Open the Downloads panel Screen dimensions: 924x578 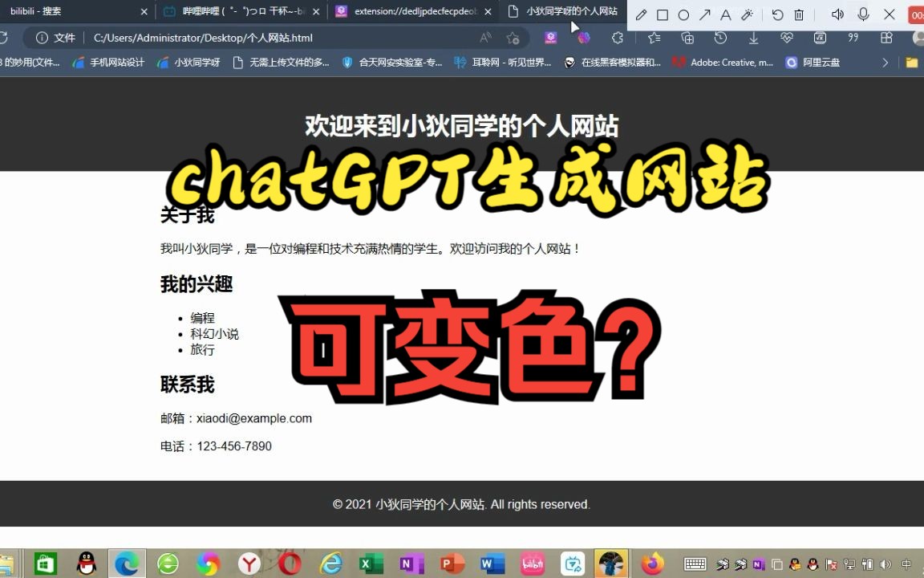(x=754, y=38)
